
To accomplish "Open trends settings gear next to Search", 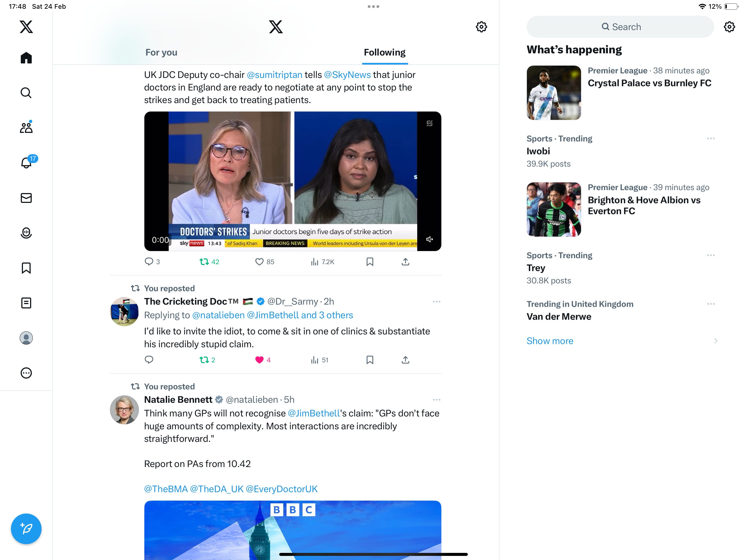I will tap(729, 27).
